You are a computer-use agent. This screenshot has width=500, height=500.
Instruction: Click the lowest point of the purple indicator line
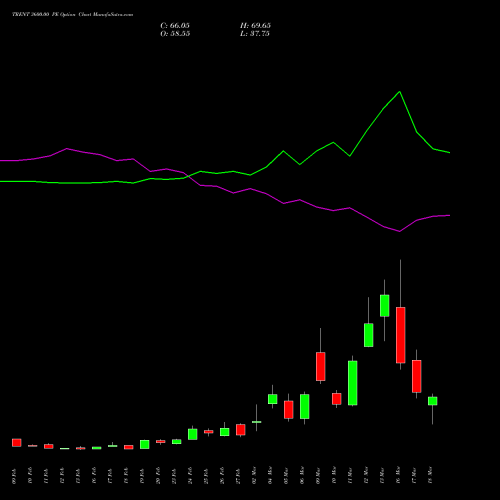coord(399,231)
